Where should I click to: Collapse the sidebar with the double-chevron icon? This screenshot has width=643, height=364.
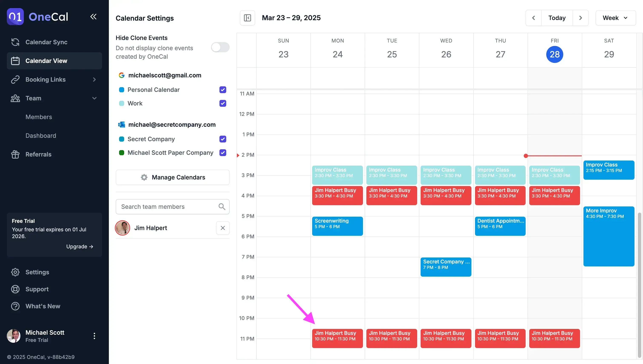click(x=93, y=17)
